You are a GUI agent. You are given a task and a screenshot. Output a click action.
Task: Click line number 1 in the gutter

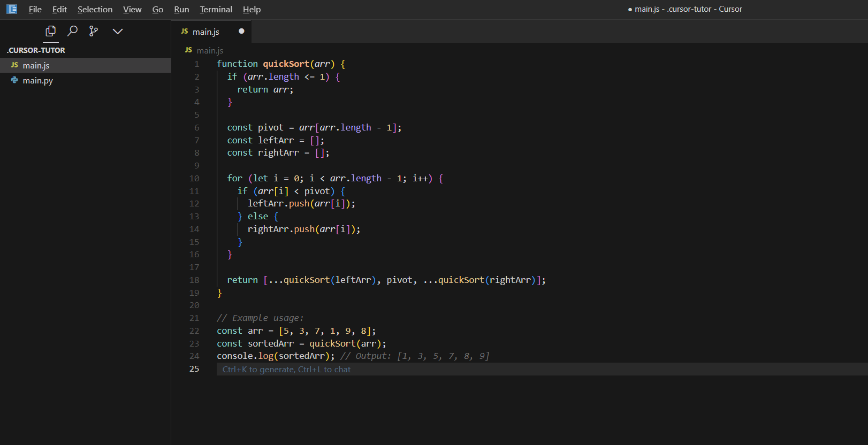pos(196,64)
